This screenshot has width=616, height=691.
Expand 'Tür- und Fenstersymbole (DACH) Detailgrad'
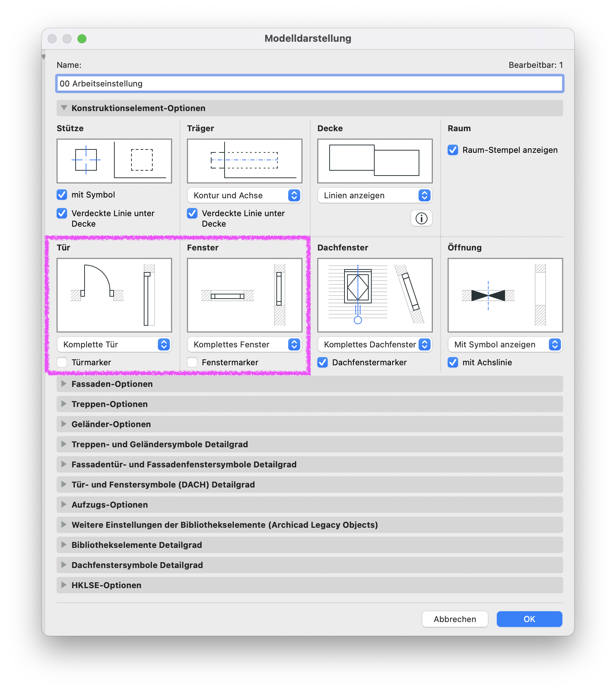310,485
